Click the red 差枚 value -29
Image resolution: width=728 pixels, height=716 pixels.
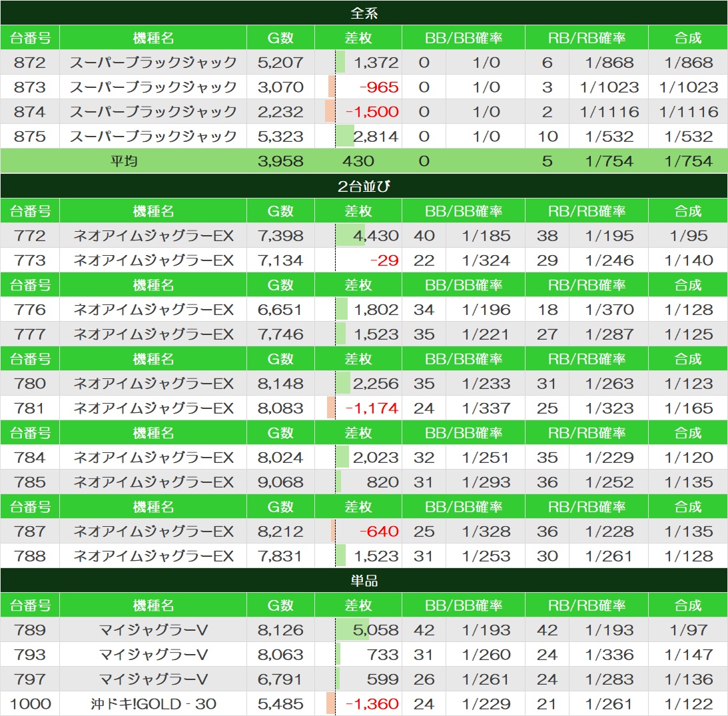(384, 260)
